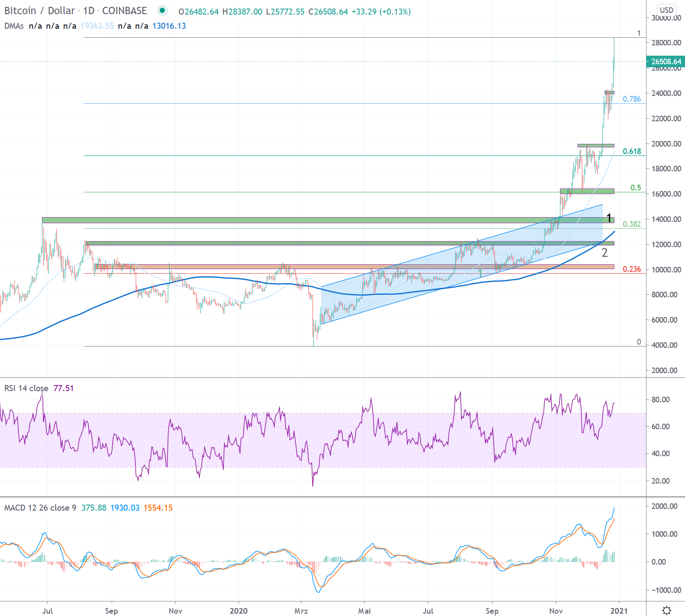Click the 2020 label on time axis
The image size is (685, 616).
238,611
